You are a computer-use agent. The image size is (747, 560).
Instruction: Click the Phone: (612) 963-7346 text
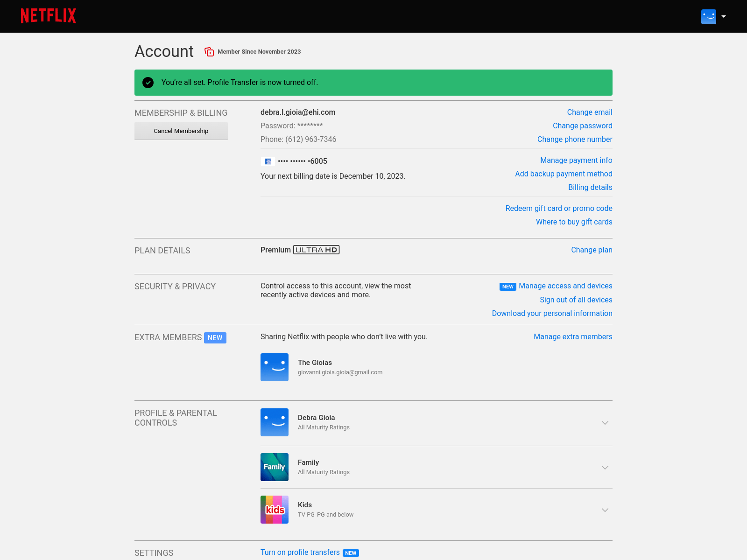coord(298,139)
